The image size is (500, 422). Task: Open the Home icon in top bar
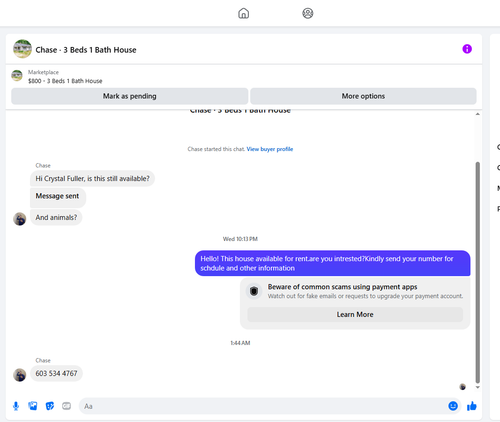[243, 13]
